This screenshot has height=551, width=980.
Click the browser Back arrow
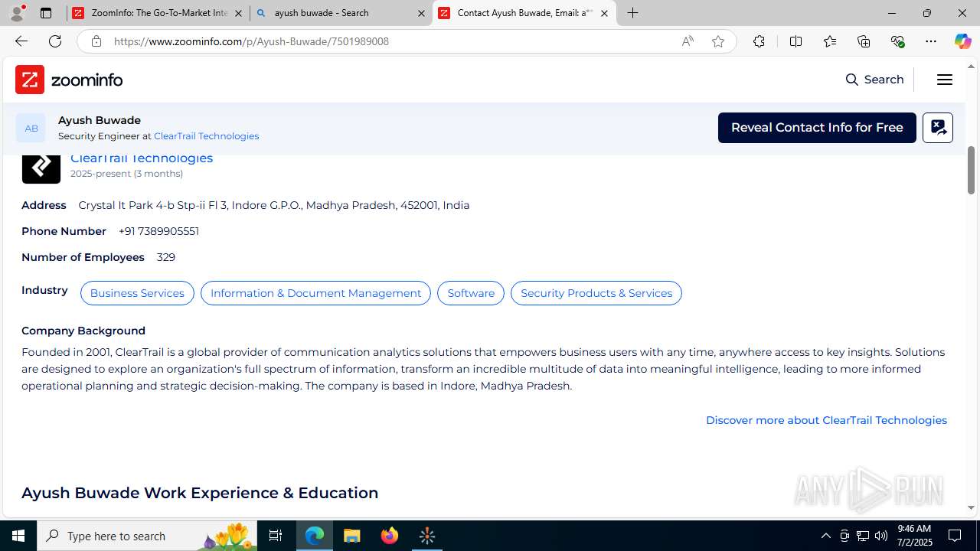[21, 41]
